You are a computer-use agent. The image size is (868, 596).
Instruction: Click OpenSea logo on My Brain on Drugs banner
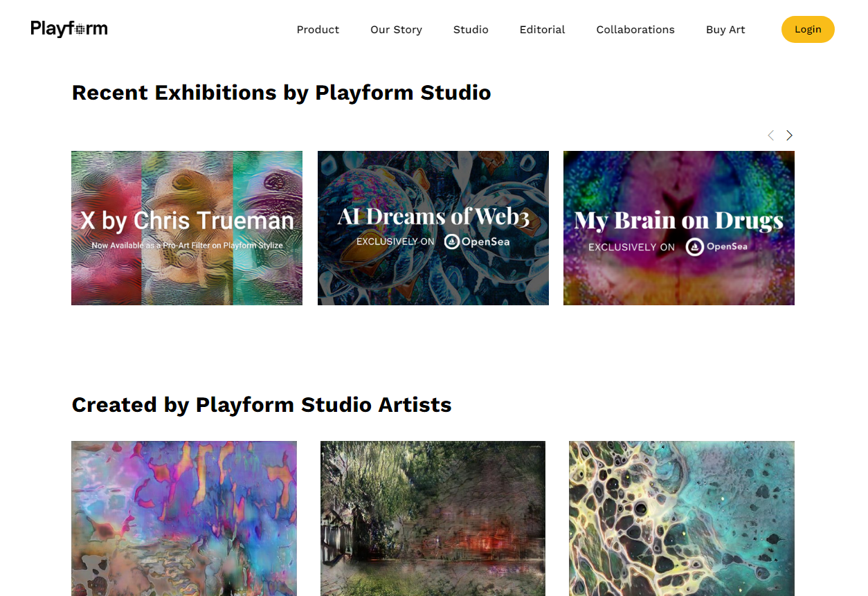716,247
